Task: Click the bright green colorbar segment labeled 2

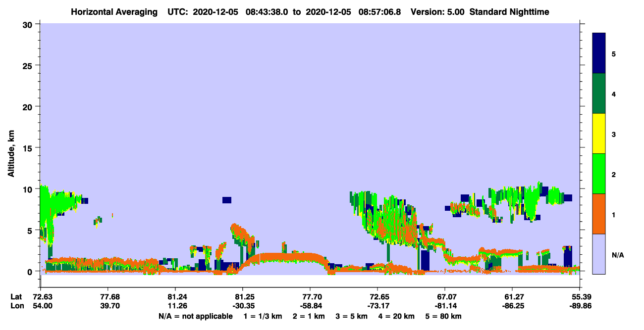Action: pyautogui.click(x=599, y=174)
